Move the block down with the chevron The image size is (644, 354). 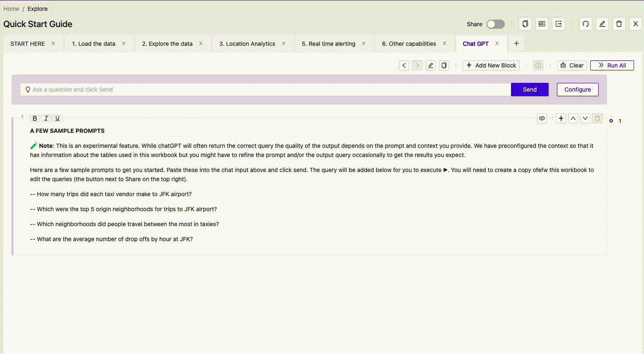[x=585, y=118]
